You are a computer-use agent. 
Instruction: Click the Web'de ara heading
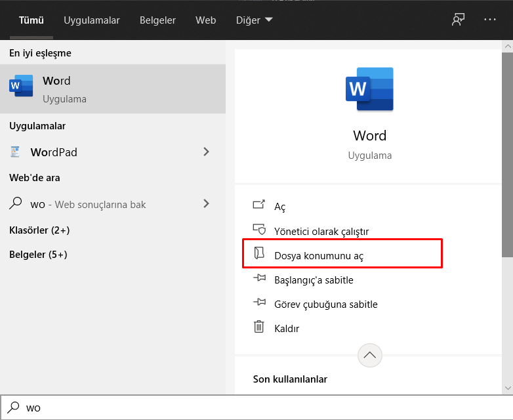[34, 178]
